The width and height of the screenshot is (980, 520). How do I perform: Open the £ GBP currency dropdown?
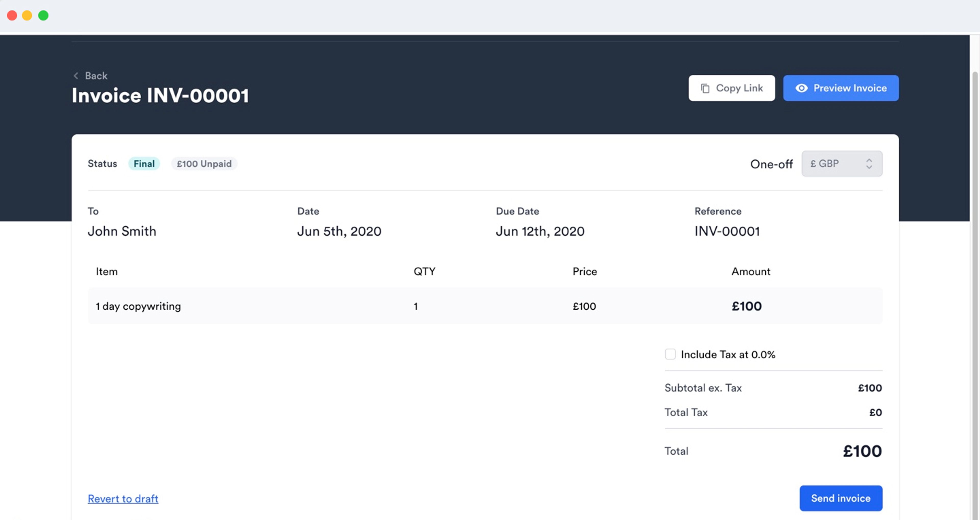point(842,164)
